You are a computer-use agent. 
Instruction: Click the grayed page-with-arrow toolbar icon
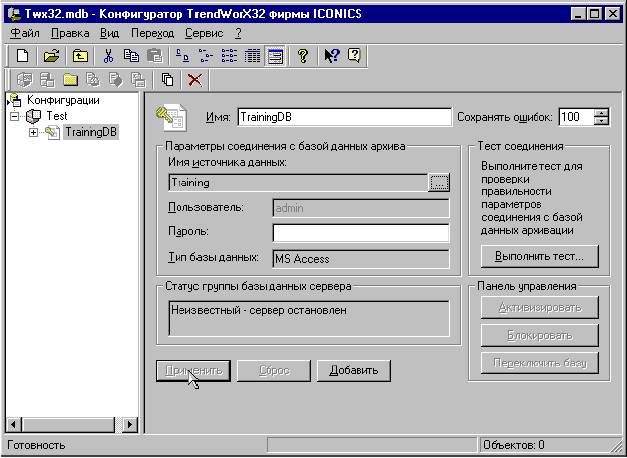[116, 80]
